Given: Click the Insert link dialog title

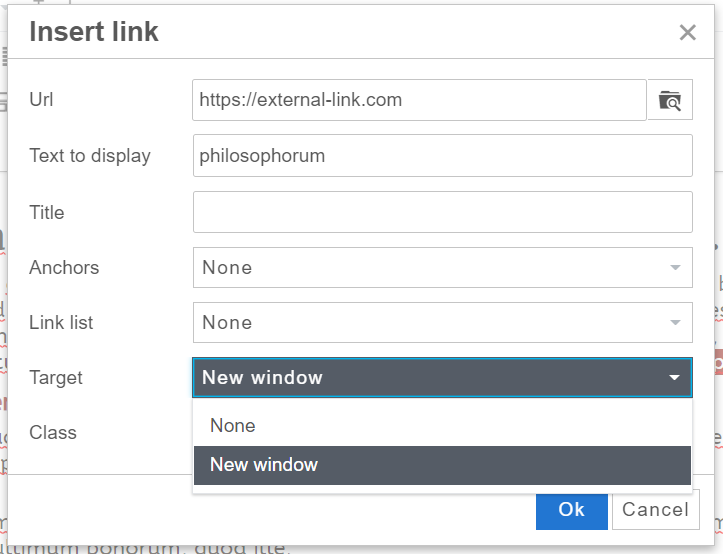Looking at the screenshot, I should click(x=94, y=32).
